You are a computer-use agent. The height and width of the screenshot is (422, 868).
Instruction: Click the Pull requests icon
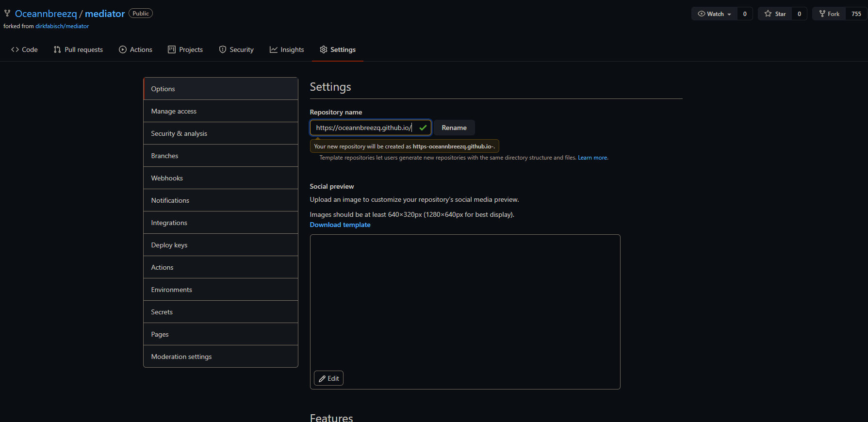[x=57, y=49]
